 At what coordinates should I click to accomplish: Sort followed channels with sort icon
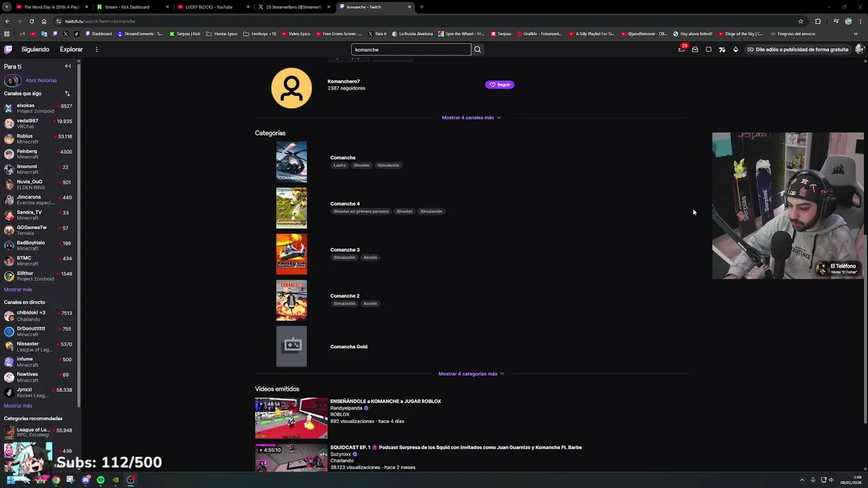pos(67,94)
